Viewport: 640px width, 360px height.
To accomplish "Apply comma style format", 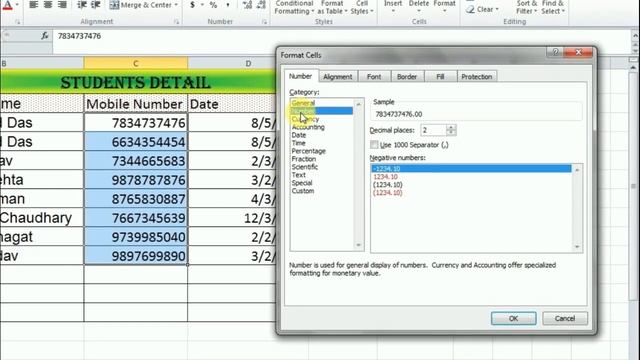I will [x=228, y=4].
